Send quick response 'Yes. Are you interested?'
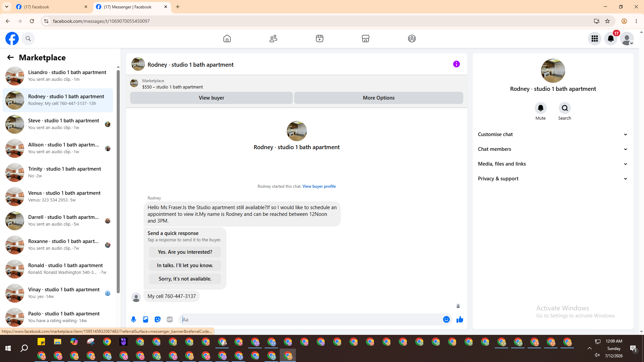The height and width of the screenshot is (362, 644). click(185, 252)
